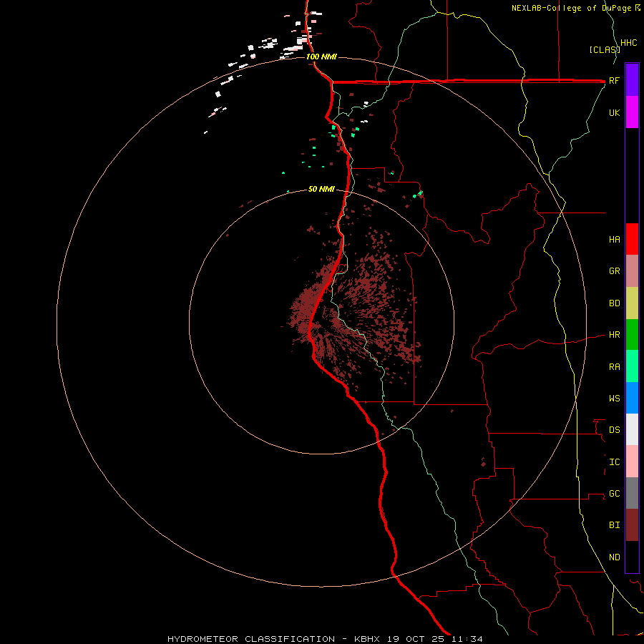This screenshot has height=644, width=644.
Task: Click the '100 NMI' range ring label
Action: click(x=321, y=57)
